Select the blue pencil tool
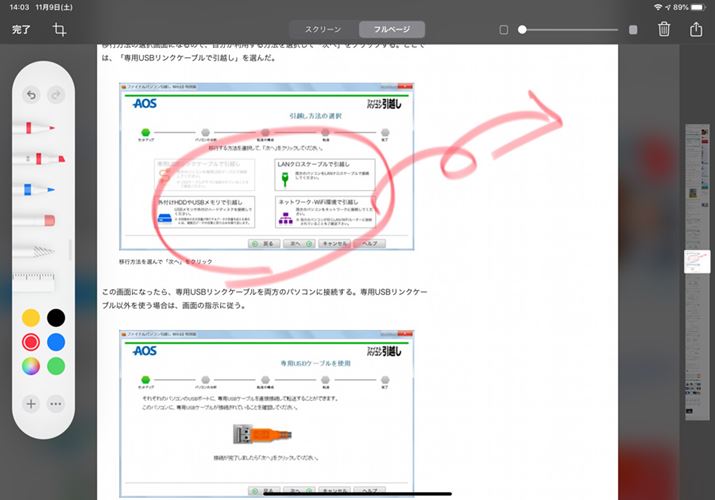The width and height of the screenshot is (715, 500). coord(34,189)
